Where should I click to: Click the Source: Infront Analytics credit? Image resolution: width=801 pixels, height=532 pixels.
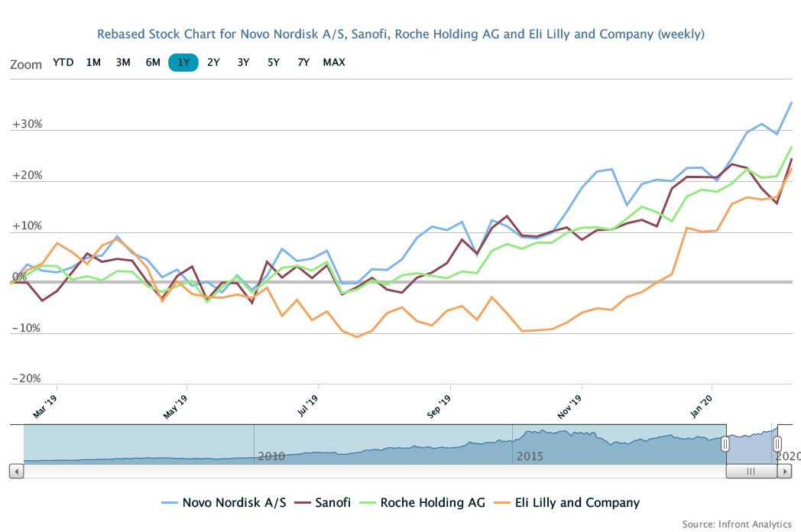coord(737,524)
